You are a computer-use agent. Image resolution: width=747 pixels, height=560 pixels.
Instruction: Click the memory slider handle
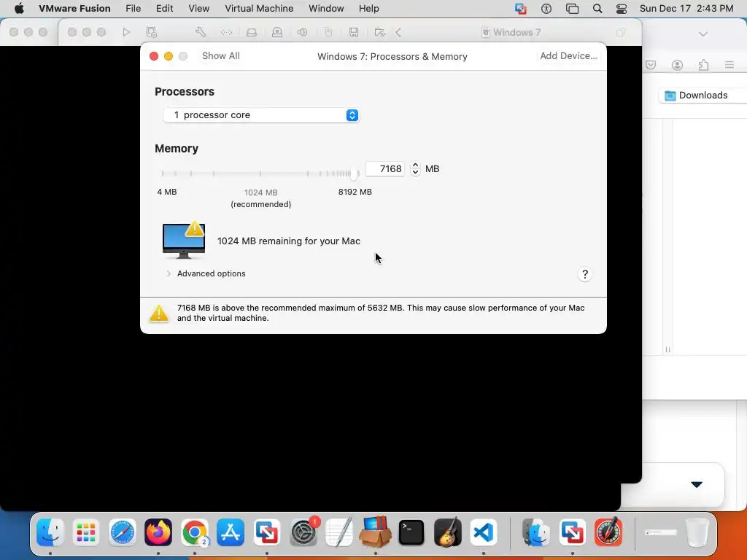click(354, 174)
